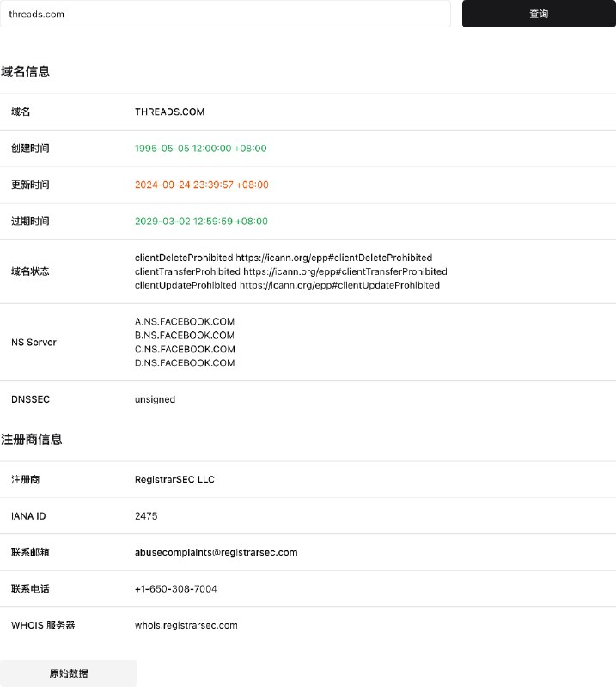This screenshot has height=687, width=616.
Task: Click the clientDeleteProhibited ICANN status link
Action: pyautogui.click(x=334, y=258)
